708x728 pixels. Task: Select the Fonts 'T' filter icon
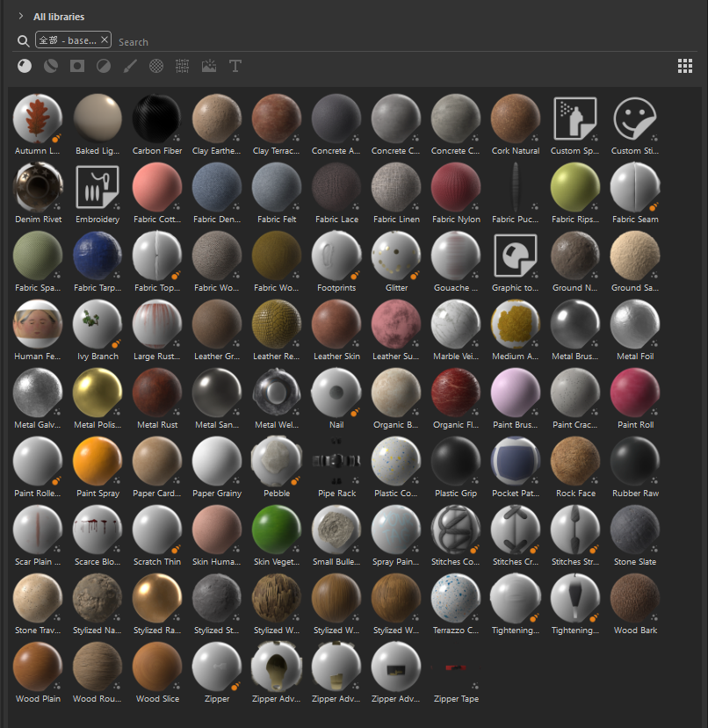[235, 66]
